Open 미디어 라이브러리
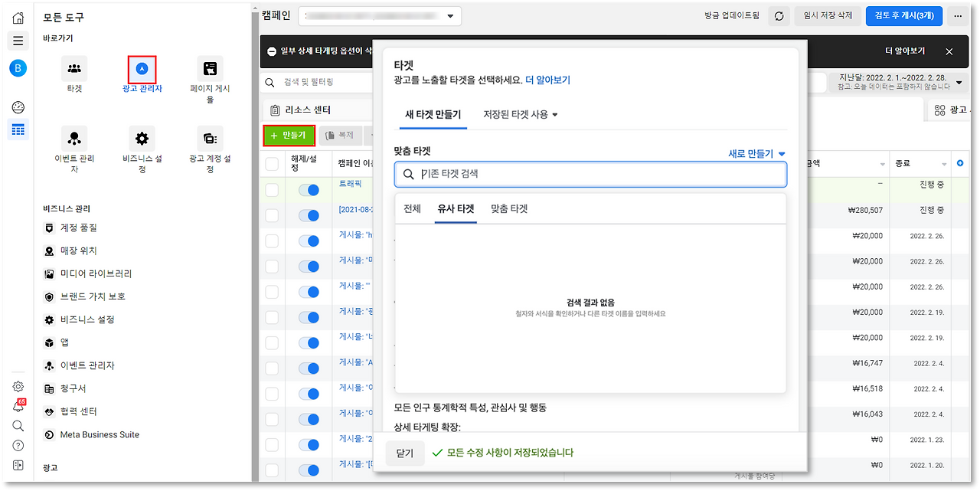The width and height of the screenshot is (980, 491). click(88, 273)
